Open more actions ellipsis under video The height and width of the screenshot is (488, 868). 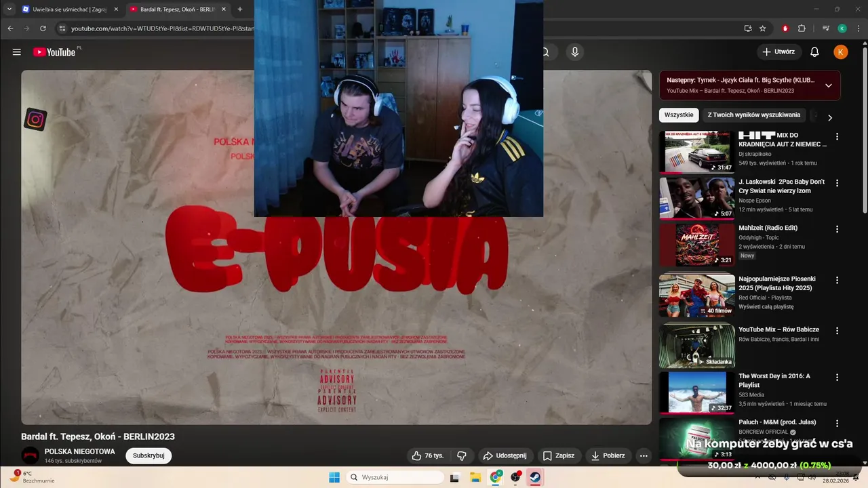pos(644,455)
